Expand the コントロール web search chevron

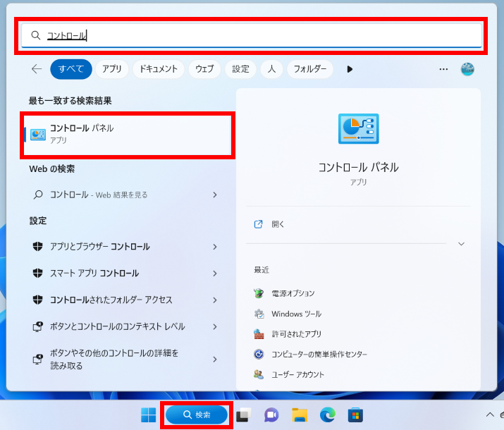[215, 195]
